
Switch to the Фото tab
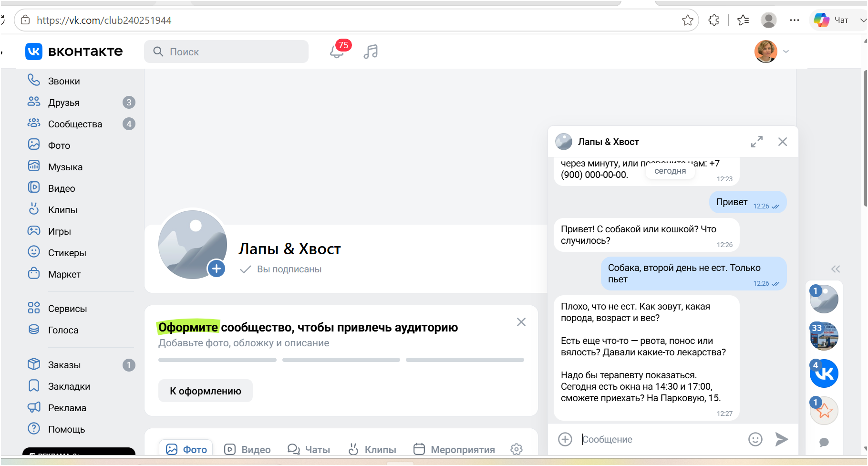click(186, 449)
